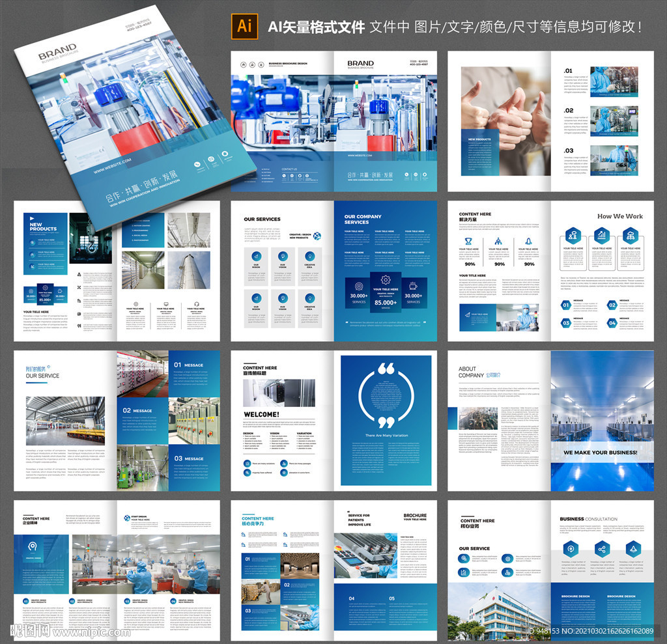Click the CONTENT HERE 核心业务 heading
Image resolution: width=667 pixels, height=644 pixels.
click(x=477, y=523)
